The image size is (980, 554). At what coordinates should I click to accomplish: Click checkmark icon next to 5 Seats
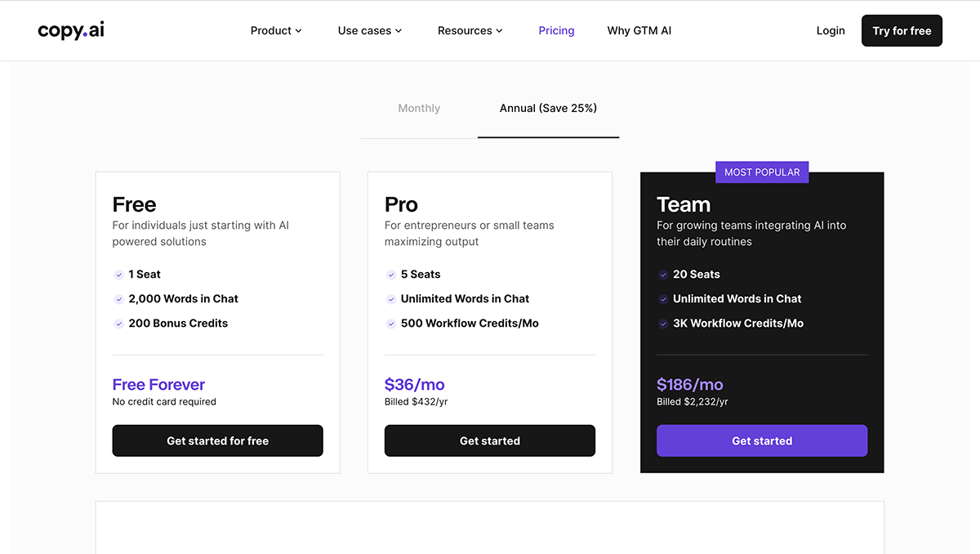click(391, 275)
